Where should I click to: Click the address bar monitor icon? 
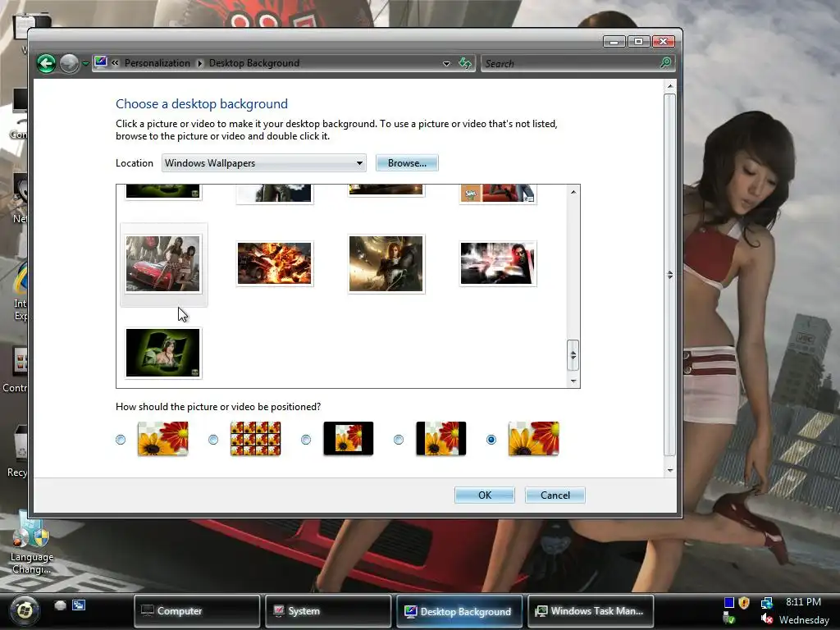pyautogui.click(x=101, y=62)
